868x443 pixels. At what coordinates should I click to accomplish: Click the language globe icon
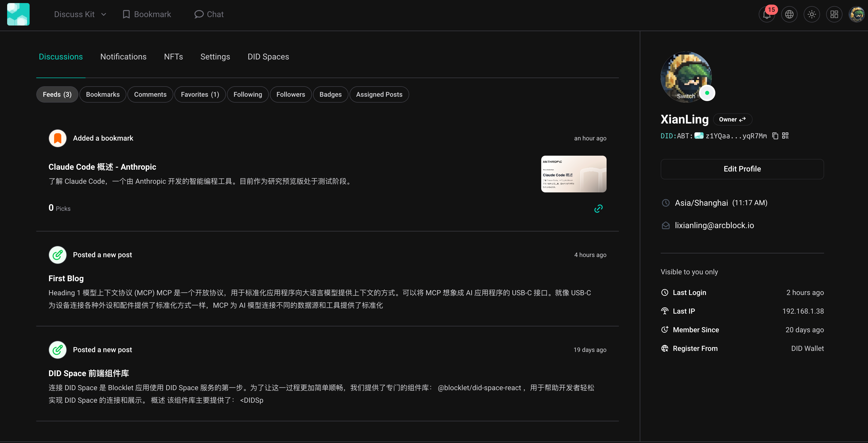[x=789, y=15]
